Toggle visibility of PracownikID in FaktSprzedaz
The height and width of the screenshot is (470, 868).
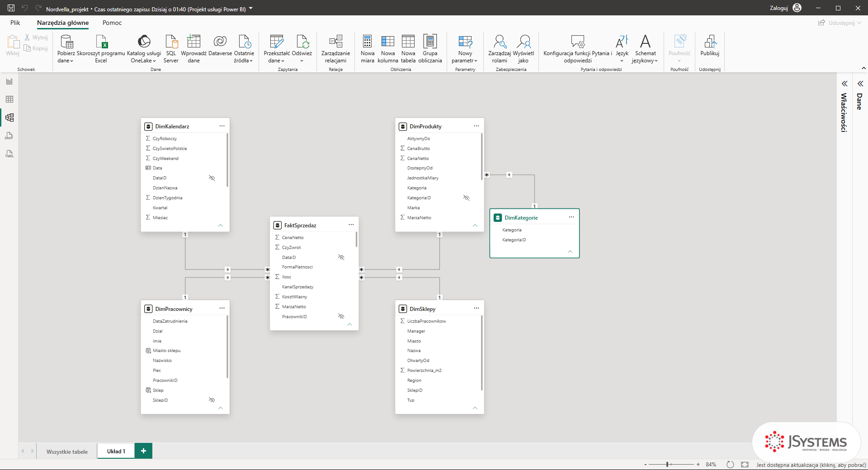click(x=341, y=316)
